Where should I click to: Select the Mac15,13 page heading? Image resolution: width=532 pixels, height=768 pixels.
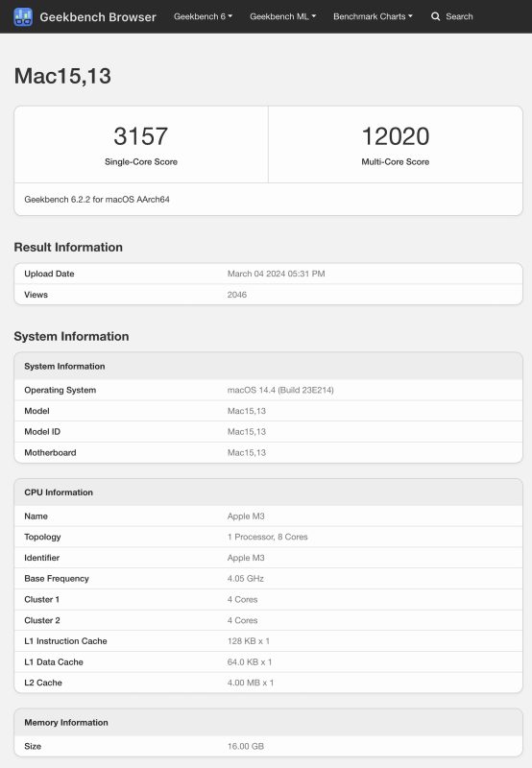point(62,76)
